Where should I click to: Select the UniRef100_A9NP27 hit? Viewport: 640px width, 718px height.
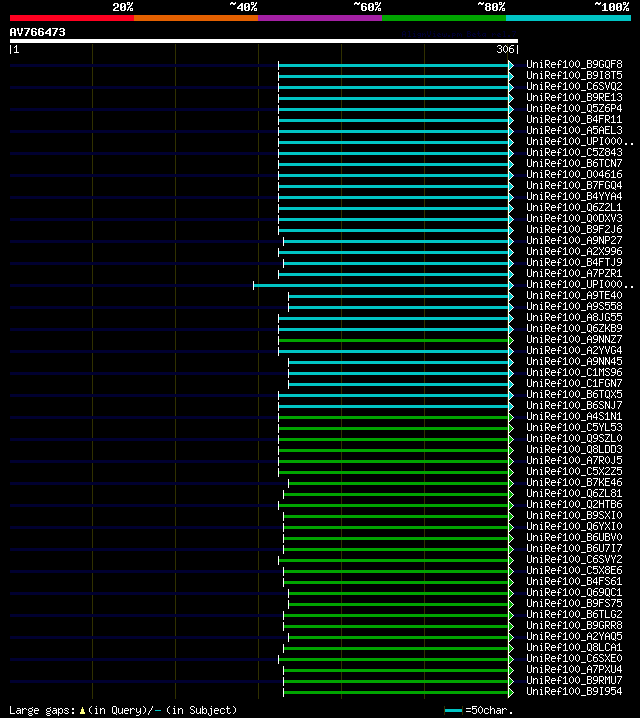pyautogui.click(x=574, y=240)
